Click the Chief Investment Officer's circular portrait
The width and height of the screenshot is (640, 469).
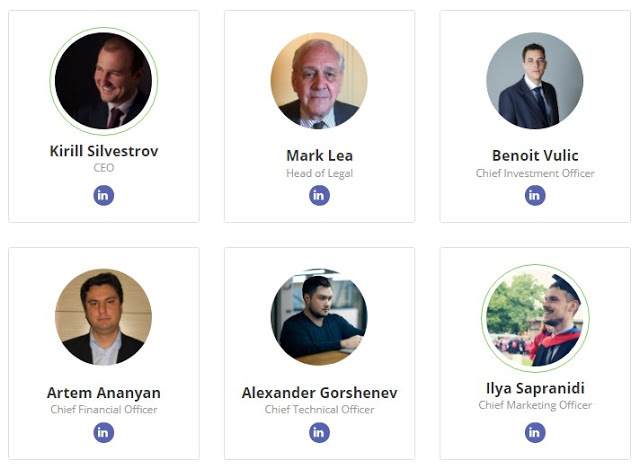tap(535, 81)
